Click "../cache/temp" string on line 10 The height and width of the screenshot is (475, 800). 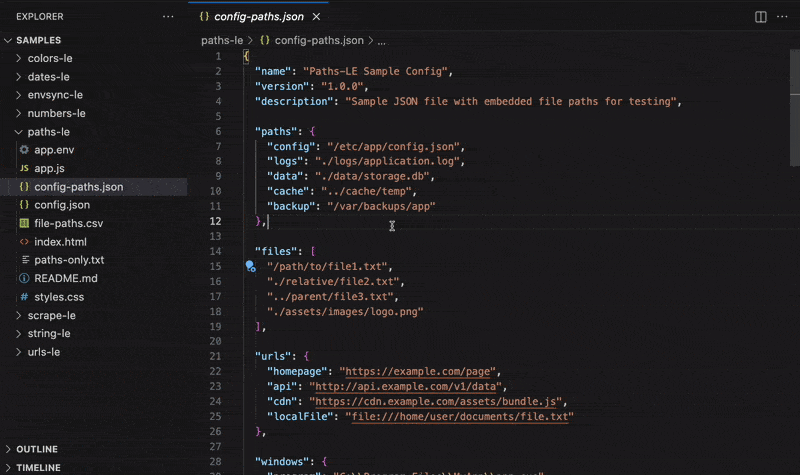366,191
